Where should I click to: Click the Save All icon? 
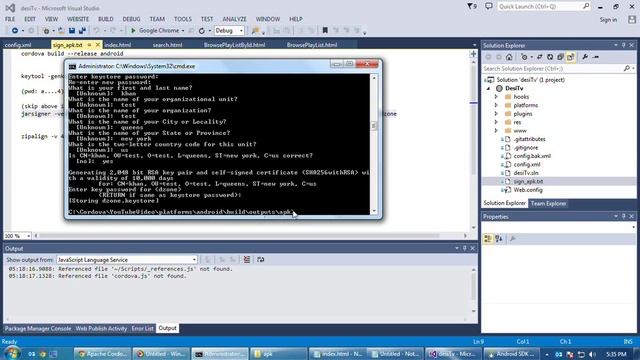coord(82,31)
